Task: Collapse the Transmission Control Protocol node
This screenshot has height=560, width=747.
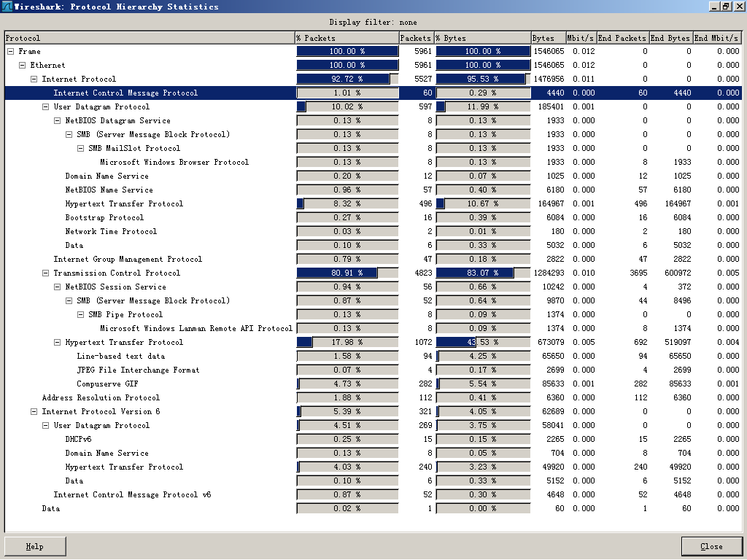Action: [x=45, y=273]
